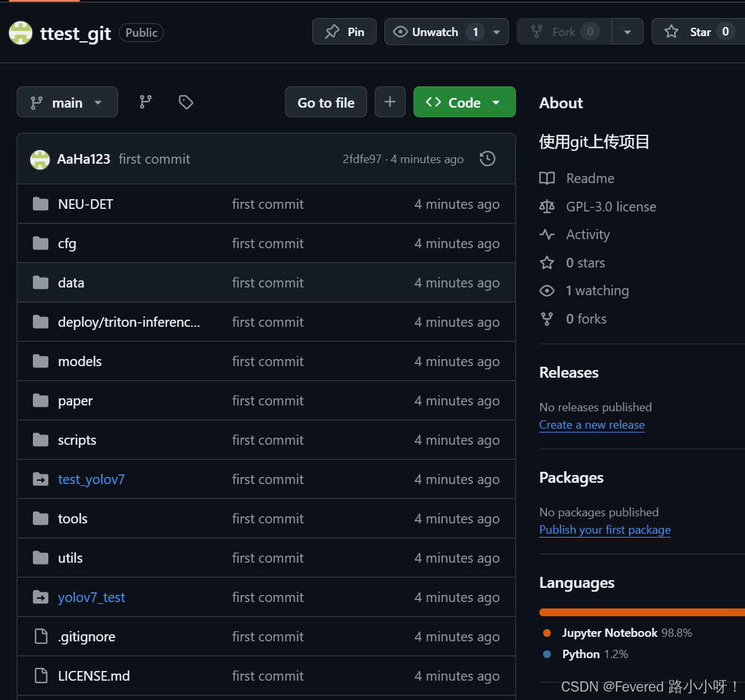Click the AaHa123 author name
This screenshot has width=745, height=700.
click(x=84, y=159)
